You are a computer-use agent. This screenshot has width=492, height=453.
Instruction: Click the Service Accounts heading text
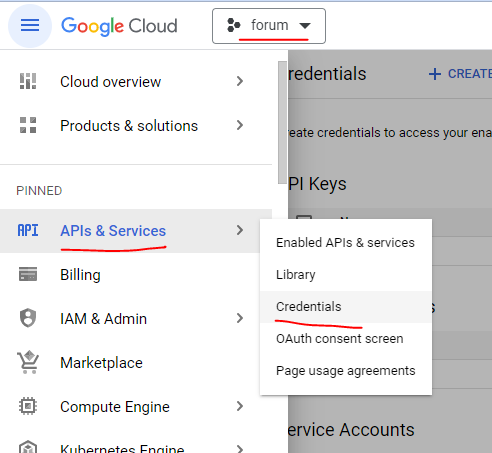pyautogui.click(x=351, y=430)
